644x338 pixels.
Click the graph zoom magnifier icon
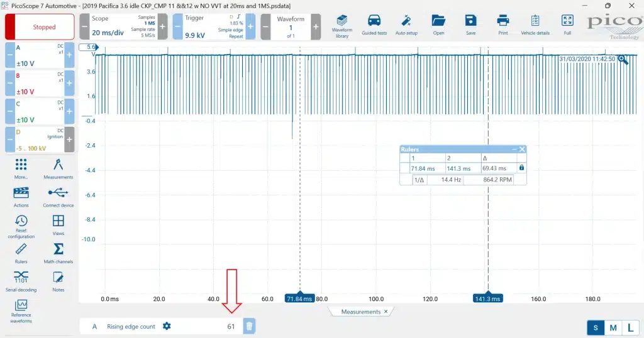point(623,60)
